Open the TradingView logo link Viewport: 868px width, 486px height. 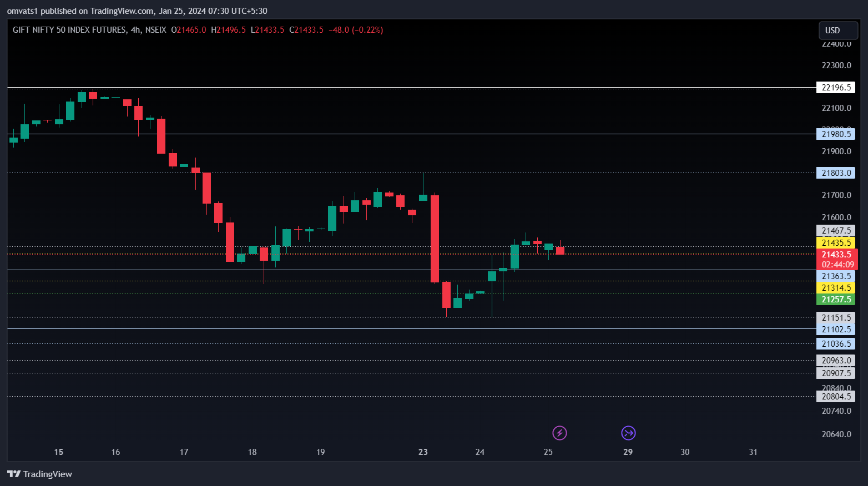tap(39, 474)
